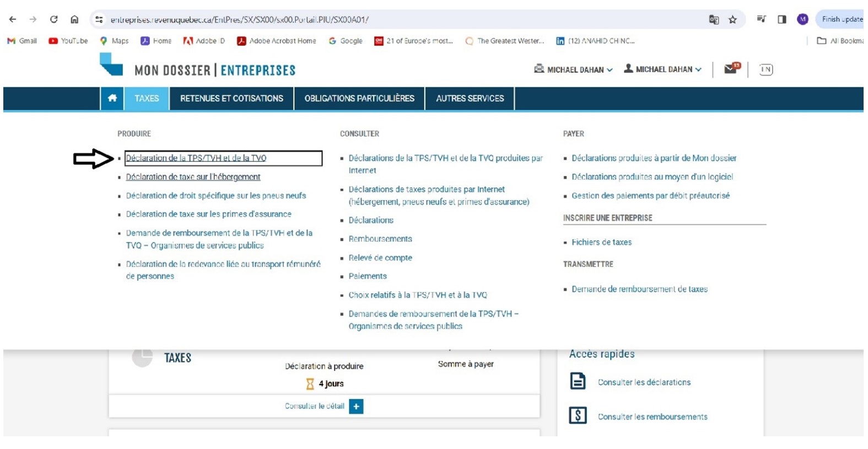Open the Autres services menu
This screenshot has width=868, height=449.
(470, 99)
